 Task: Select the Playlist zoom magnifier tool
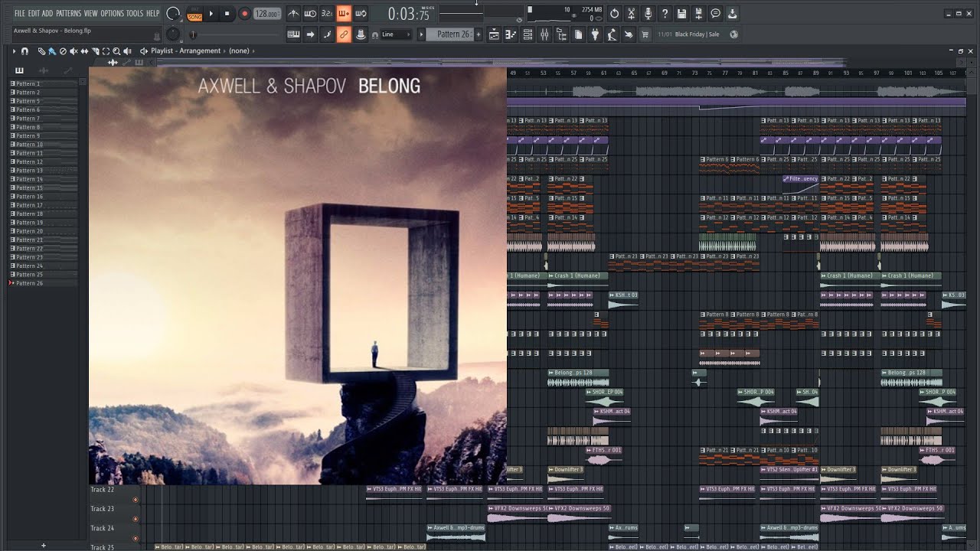pos(116,51)
